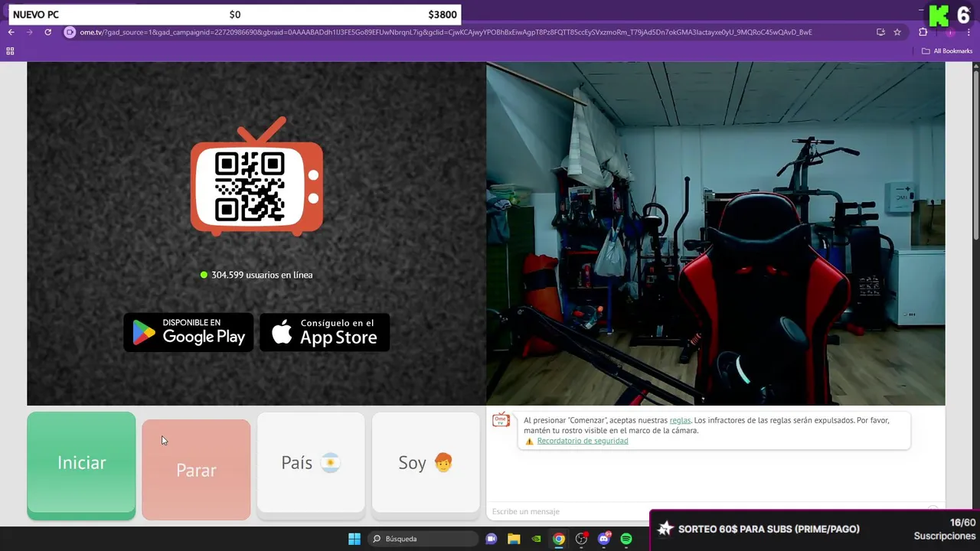Image resolution: width=980 pixels, height=551 pixels.
Task: Open the Chrome three-dot menu
Action: (969, 32)
